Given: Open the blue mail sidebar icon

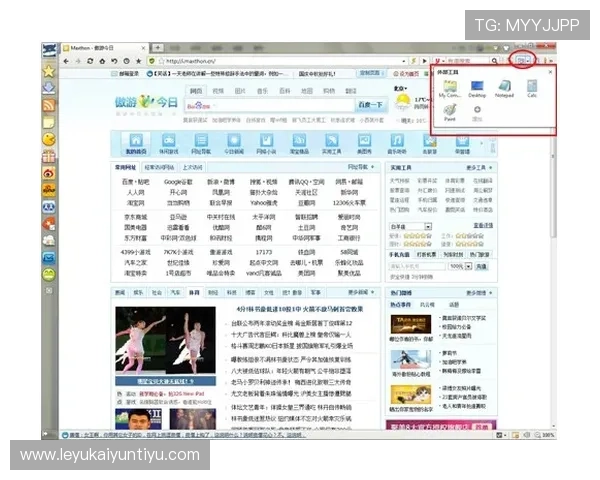Looking at the screenshot, I should (49, 258).
